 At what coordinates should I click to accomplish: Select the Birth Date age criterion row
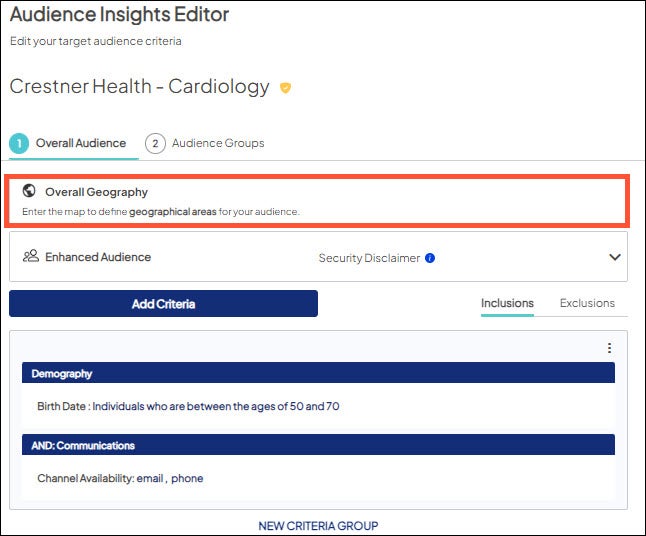tap(188, 407)
